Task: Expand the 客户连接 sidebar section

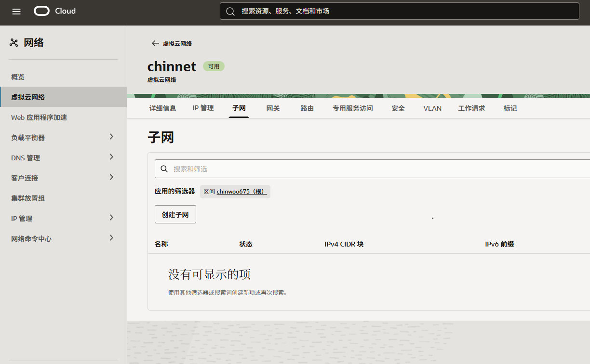Action: tap(111, 177)
